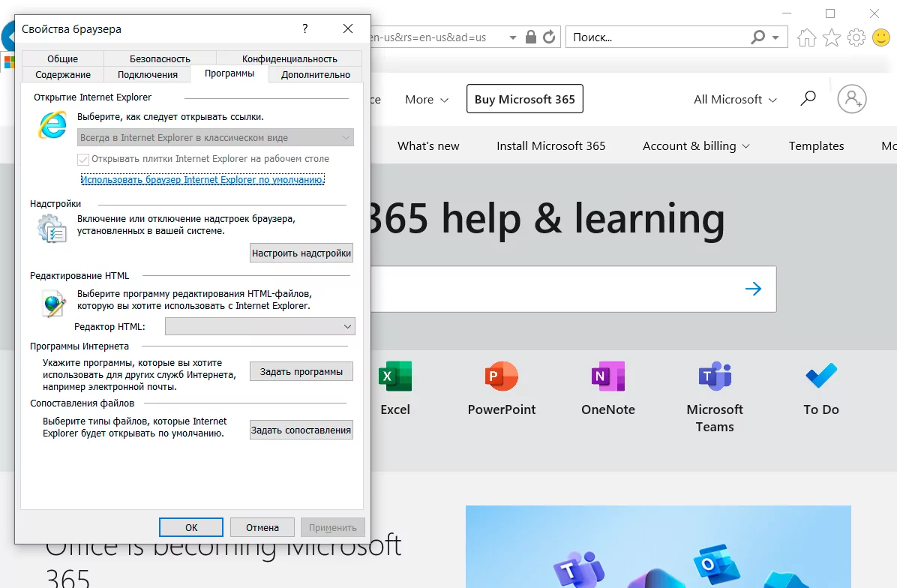Open What's new link
Screen dimensions: 897x588
point(428,145)
